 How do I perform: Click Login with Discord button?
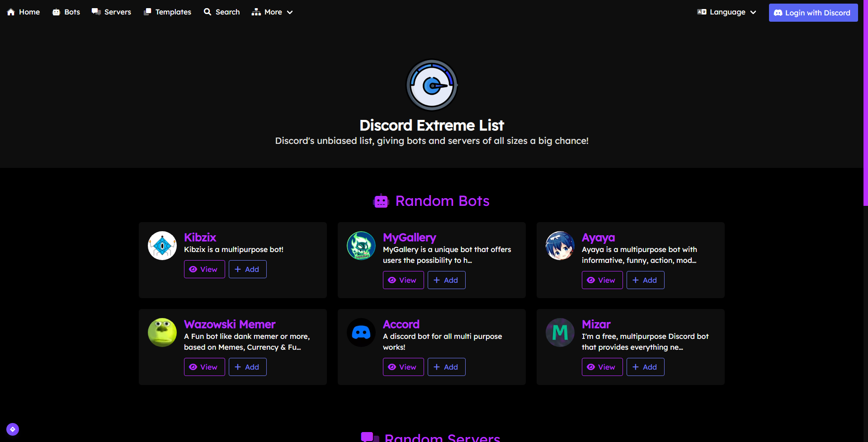[813, 13]
